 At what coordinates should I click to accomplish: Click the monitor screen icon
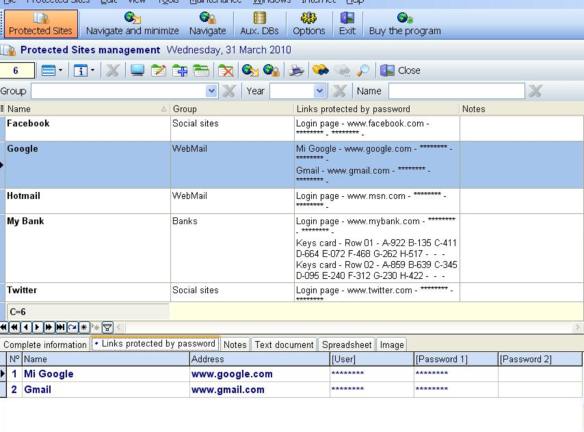[137, 70]
